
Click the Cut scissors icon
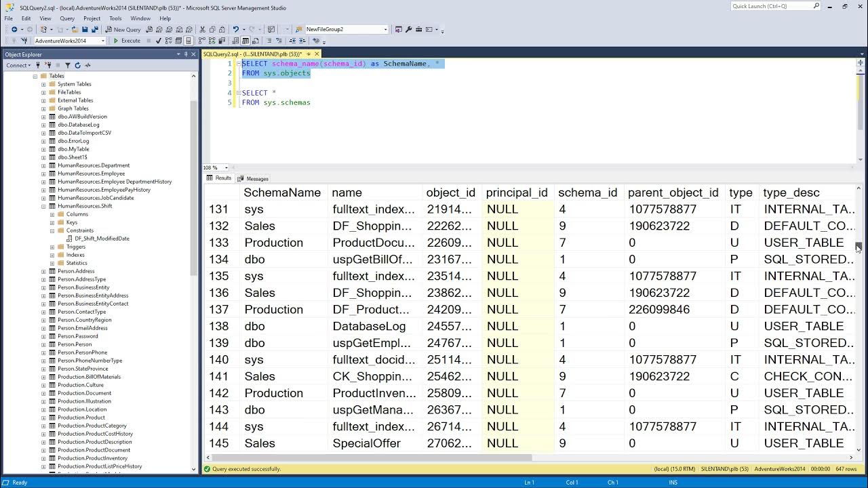pyautogui.click(x=202, y=30)
